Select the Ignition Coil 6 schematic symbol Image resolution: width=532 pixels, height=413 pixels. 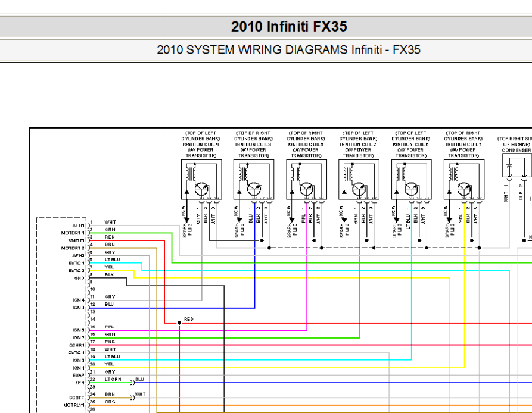click(412, 180)
